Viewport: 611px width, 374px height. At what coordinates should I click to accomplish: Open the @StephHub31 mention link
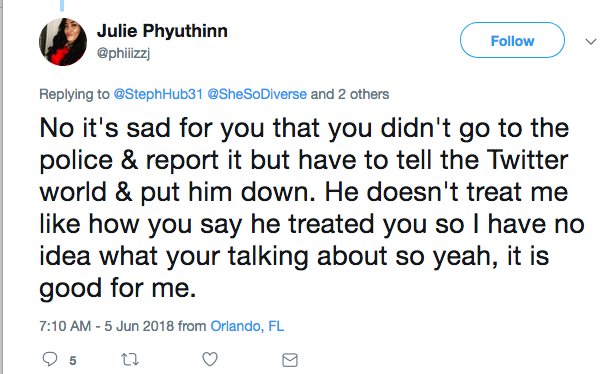158,94
